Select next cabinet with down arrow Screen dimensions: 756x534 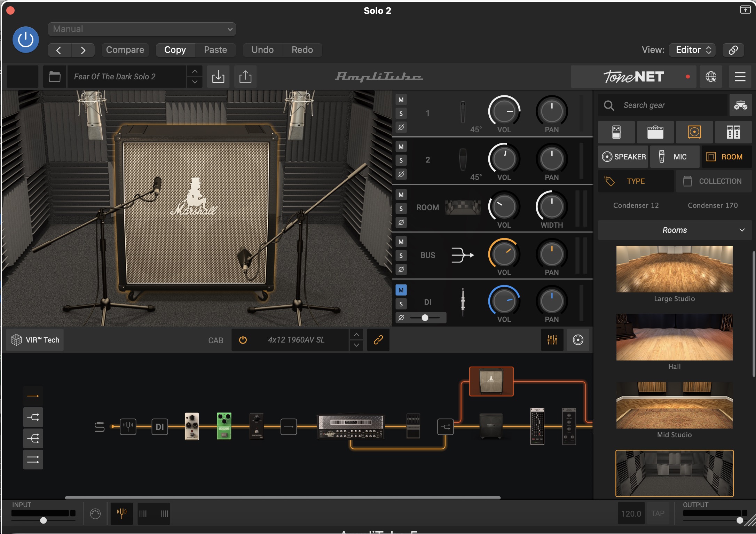356,345
